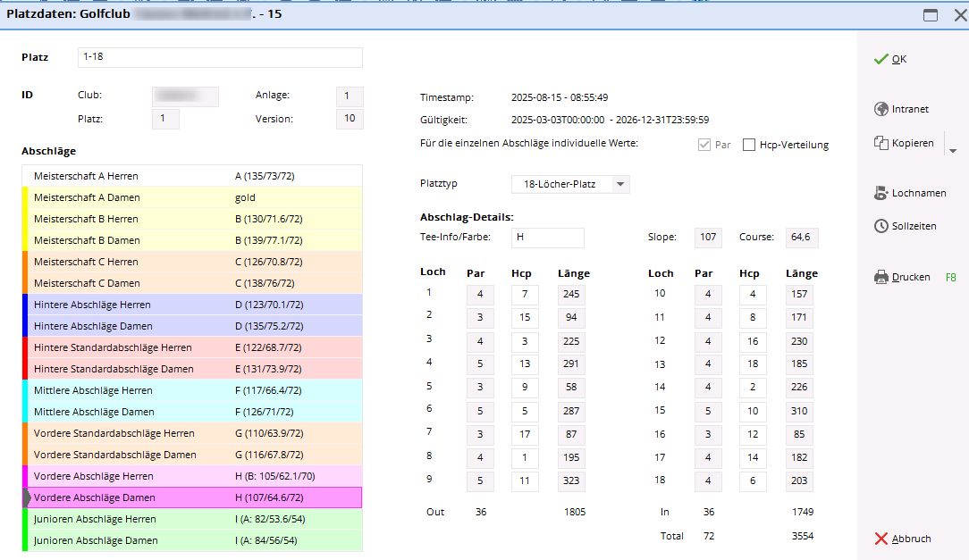The image size is (969, 560).
Task: Click the yellow color bar beside Meisterschaft B Herren
Action: 25,219
